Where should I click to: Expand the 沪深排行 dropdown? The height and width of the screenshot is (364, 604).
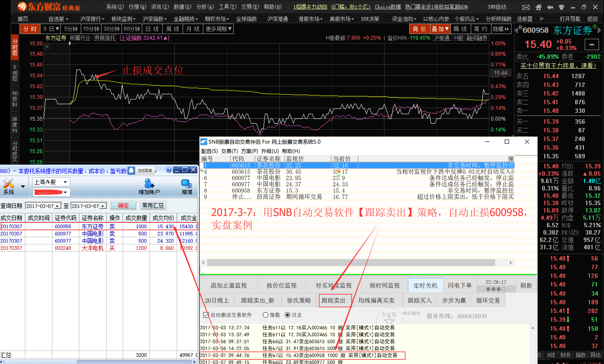[92, 19]
